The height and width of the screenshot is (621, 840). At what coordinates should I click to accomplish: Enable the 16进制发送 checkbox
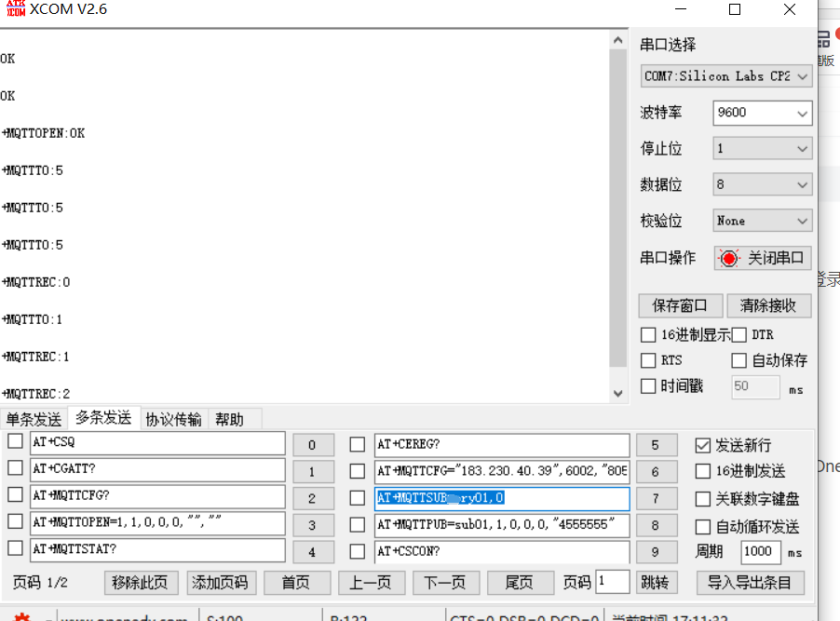click(701, 470)
